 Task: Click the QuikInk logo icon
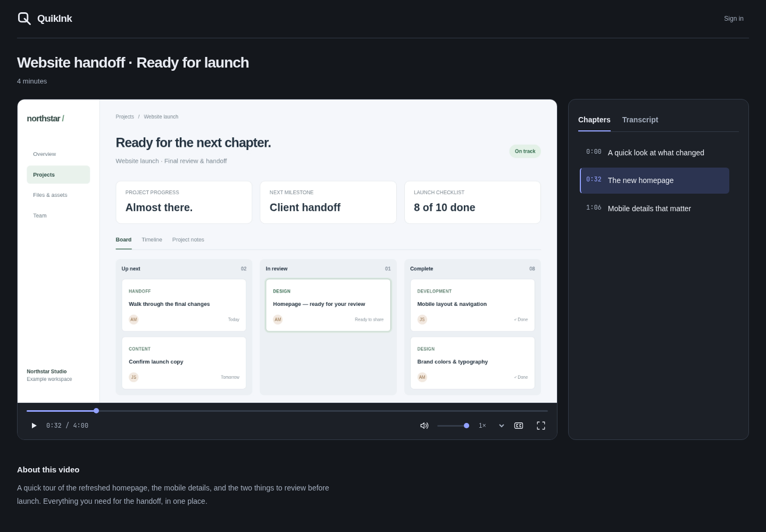[x=24, y=19]
